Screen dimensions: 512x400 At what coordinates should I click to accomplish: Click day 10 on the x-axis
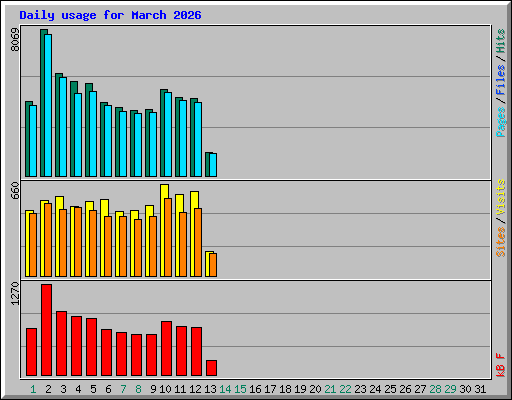click(165, 389)
